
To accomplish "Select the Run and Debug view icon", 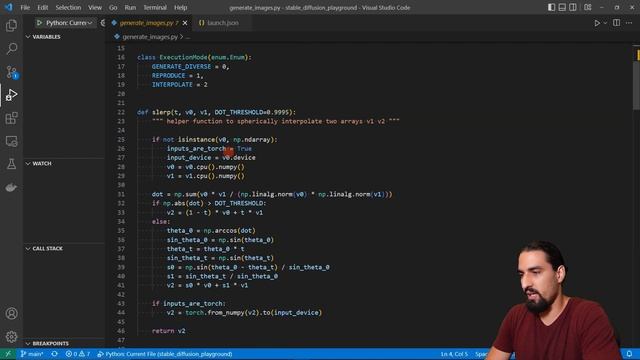I will [11, 95].
